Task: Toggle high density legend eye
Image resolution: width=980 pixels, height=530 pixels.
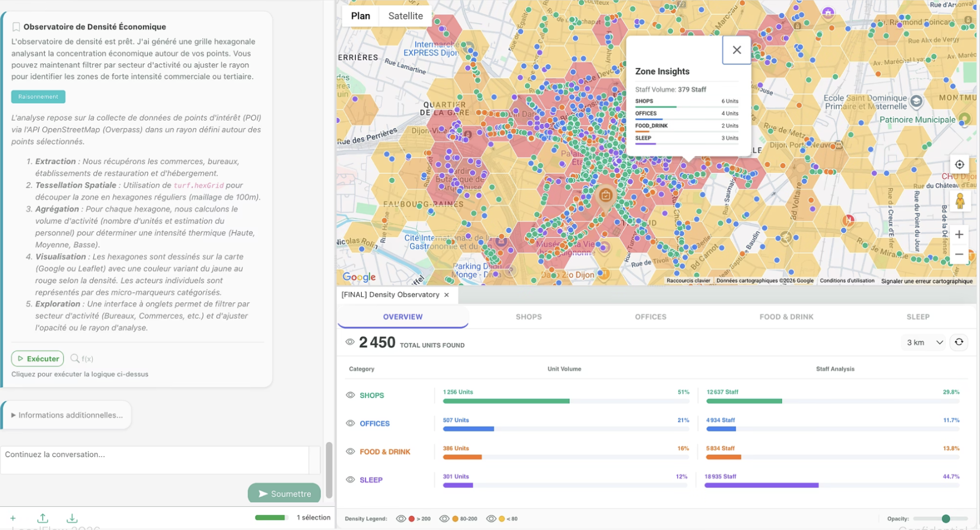Action: [401, 519]
